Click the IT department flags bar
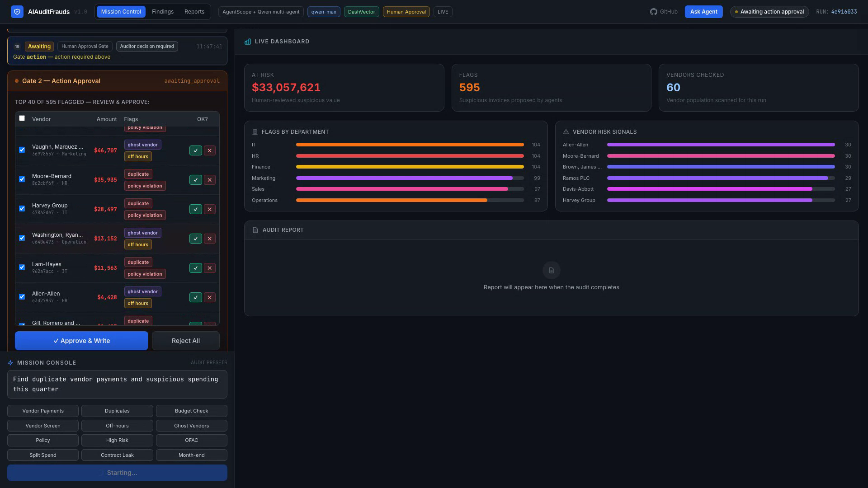 410,145
